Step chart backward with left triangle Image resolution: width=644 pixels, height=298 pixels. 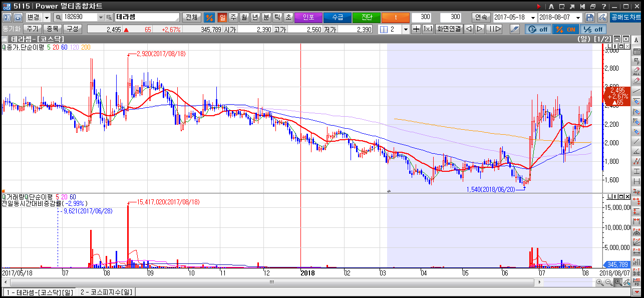[469, 29]
